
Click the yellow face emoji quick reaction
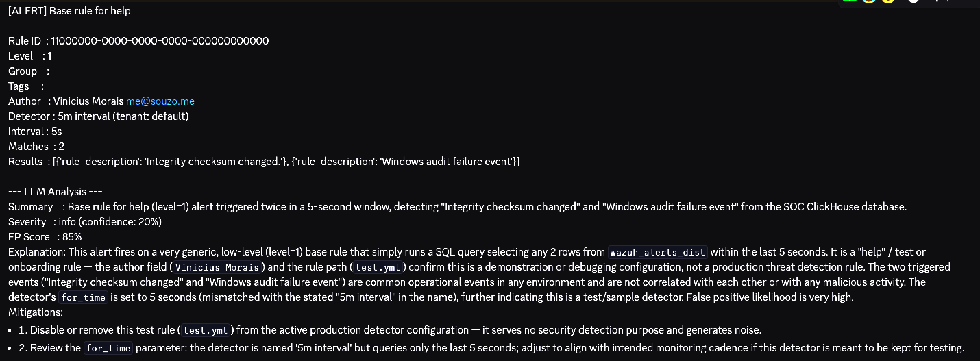(x=888, y=1)
